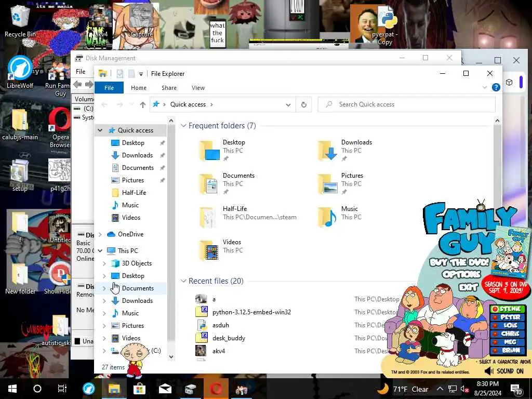Select calubjs-main folder on desktop
The image size is (532, 399).
[x=20, y=125]
